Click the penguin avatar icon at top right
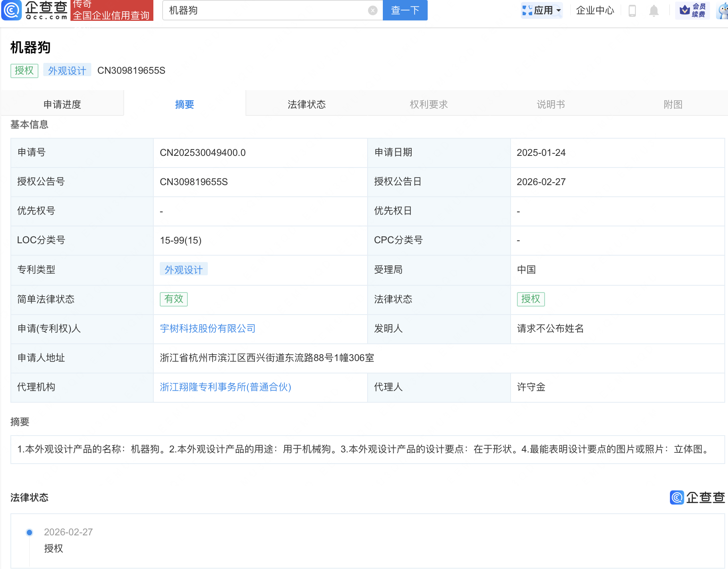The image size is (728, 569). [722, 10]
